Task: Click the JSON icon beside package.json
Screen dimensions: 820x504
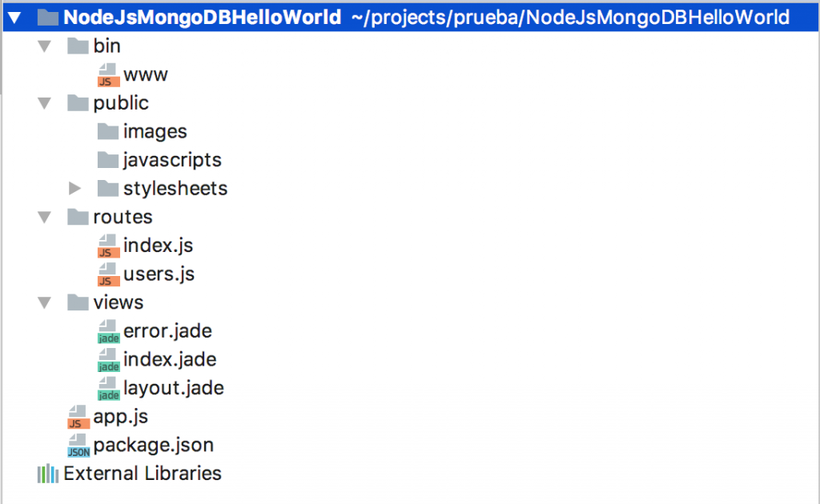Action: 78,446
